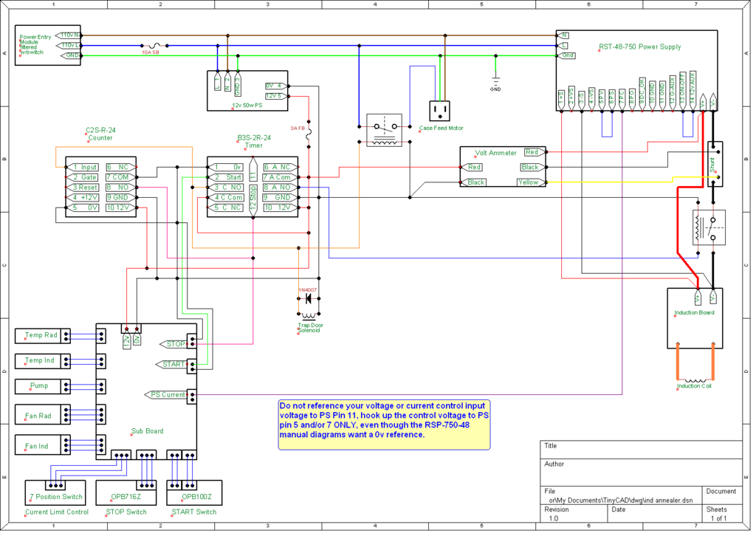The image size is (756, 536).
Task: Click the Yellow pin on Volt Ammeter
Action: 532,182
